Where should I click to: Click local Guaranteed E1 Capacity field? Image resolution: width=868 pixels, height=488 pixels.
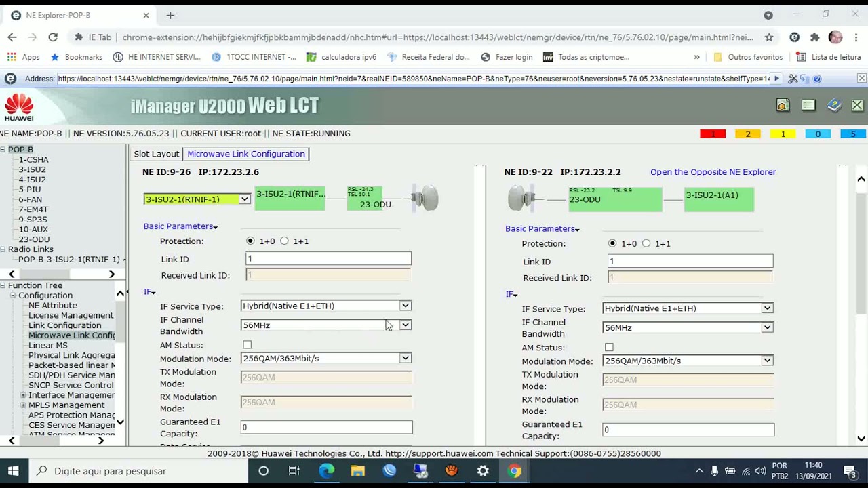click(326, 428)
